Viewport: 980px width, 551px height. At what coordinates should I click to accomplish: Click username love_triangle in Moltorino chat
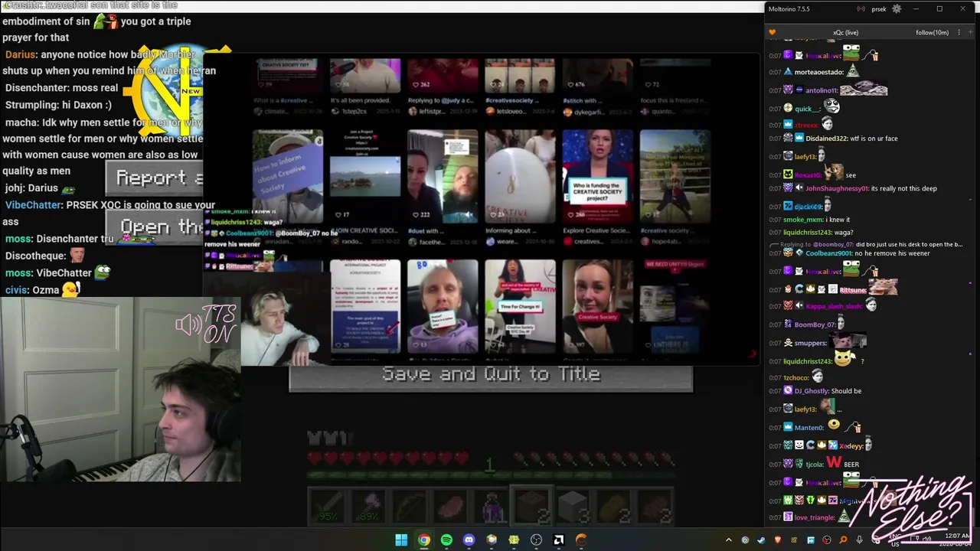pyautogui.click(x=815, y=517)
